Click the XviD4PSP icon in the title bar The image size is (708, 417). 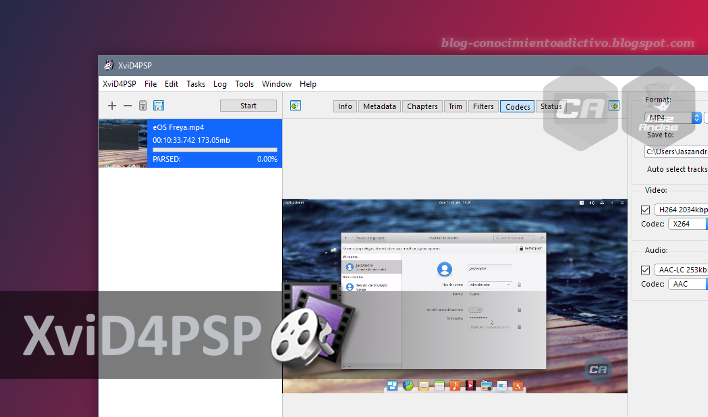(109, 65)
